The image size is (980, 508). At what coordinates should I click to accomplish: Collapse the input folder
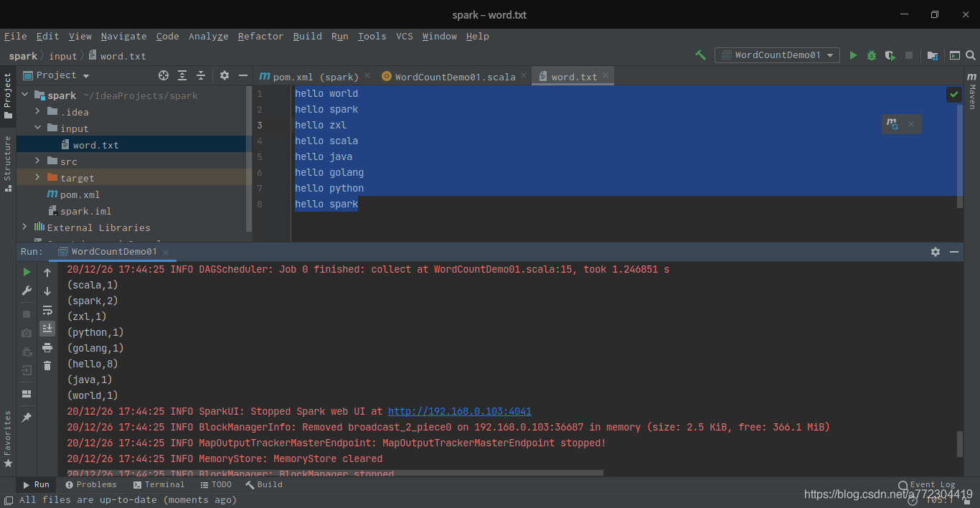click(37, 128)
